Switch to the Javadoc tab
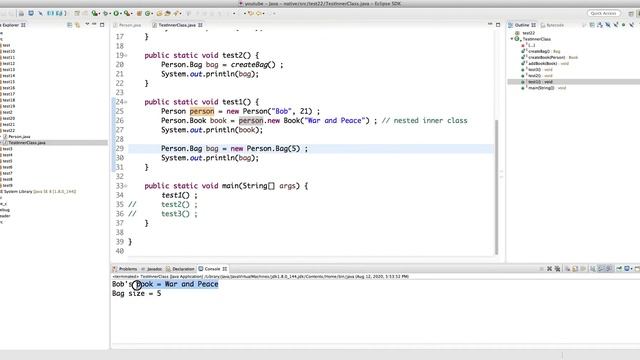The width and height of the screenshot is (640, 360). [151, 269]
